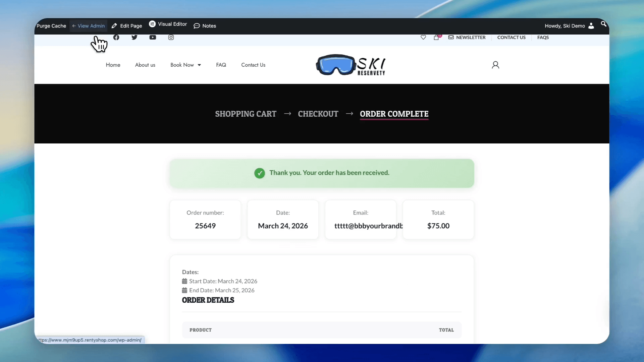Select ORDER COMPLETE step
Screen dimensions: 644x362
point(394,114)
